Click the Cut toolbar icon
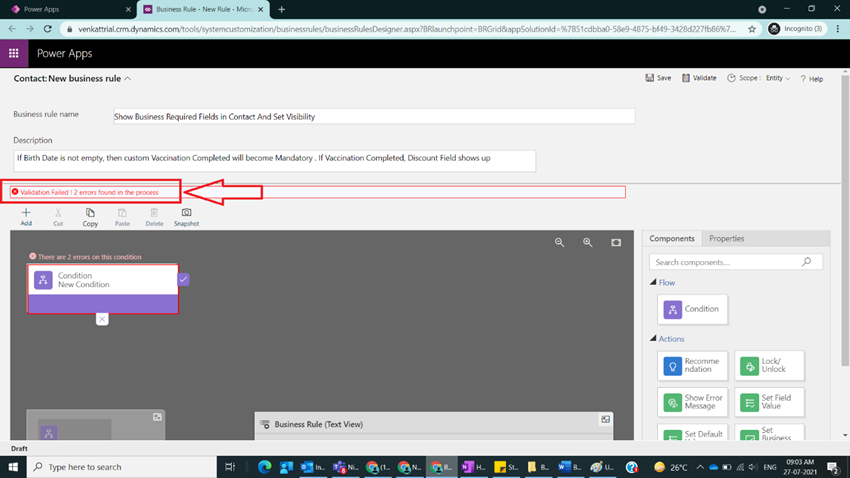This screenshot has height=478, width=850. click(58, 217)
